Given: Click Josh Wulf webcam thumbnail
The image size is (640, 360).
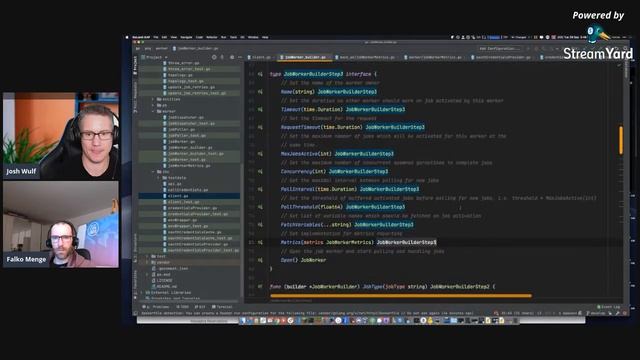Looking at the screenshot, I should [61, 136].
